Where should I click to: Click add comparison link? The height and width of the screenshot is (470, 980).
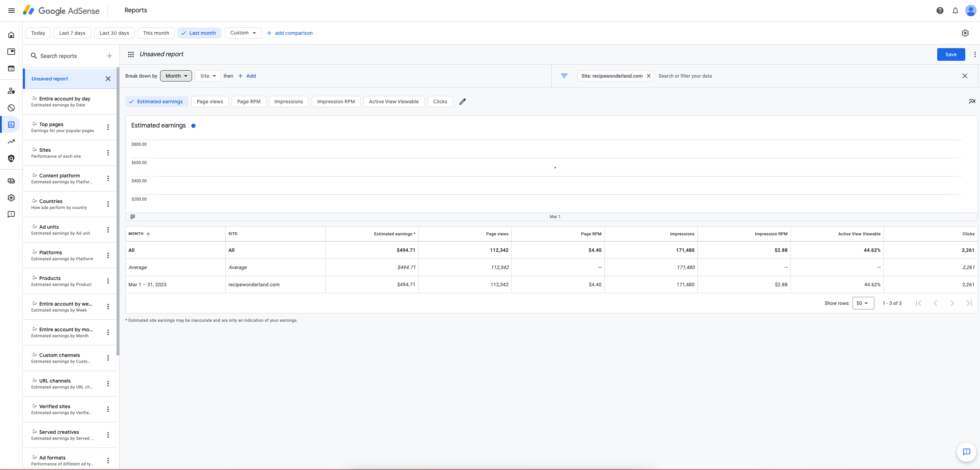click(x=290, y=33)
